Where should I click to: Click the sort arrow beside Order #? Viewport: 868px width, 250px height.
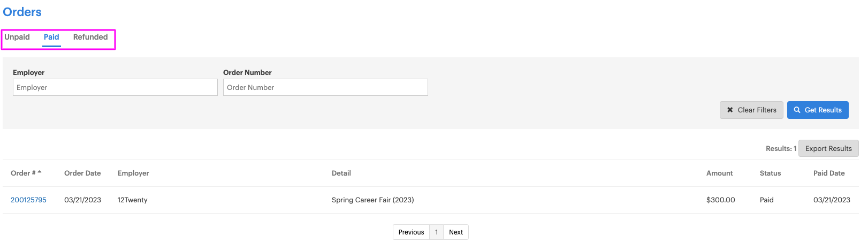coord(40,172)
